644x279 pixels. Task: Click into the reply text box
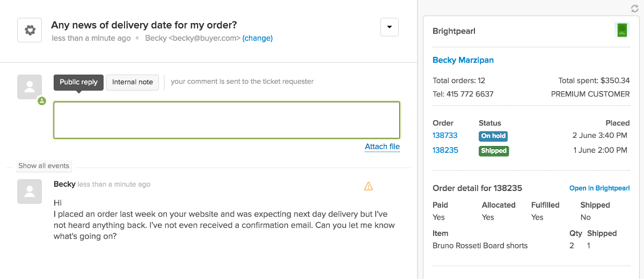(226, 120)
